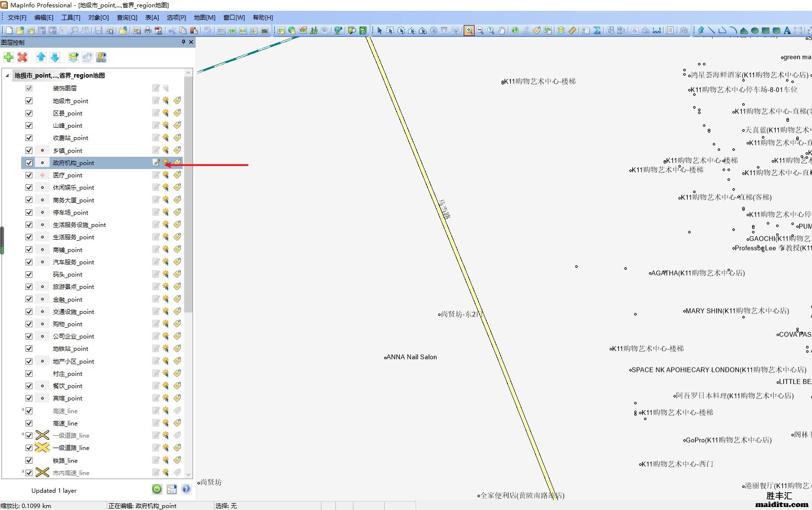Collapse the 地级市_point map tree node
The width and height of the screenshot is (812, 510).
(7, 76)
